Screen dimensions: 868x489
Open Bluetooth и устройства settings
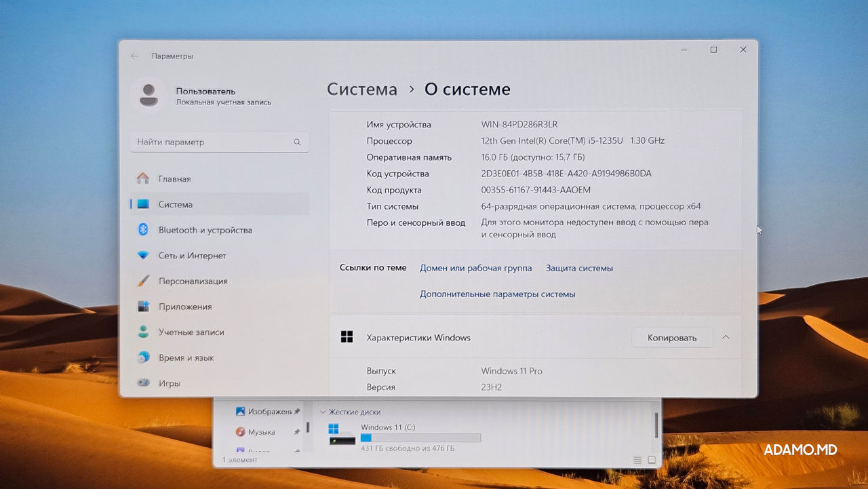(x=220, y=230)
